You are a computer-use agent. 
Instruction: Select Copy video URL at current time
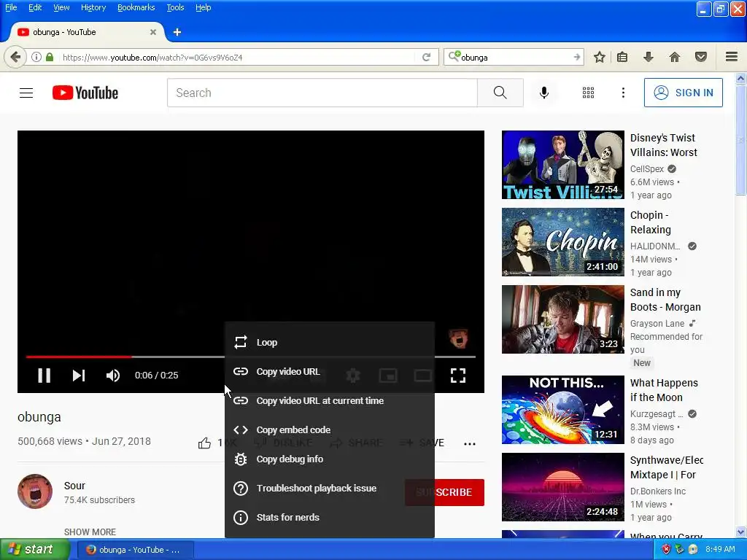point(330,400)
